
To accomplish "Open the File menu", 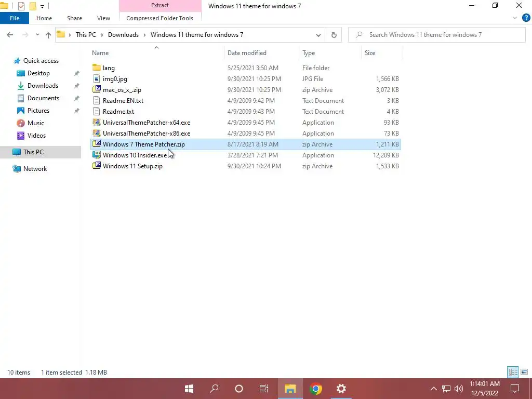I will click(15, 18).
